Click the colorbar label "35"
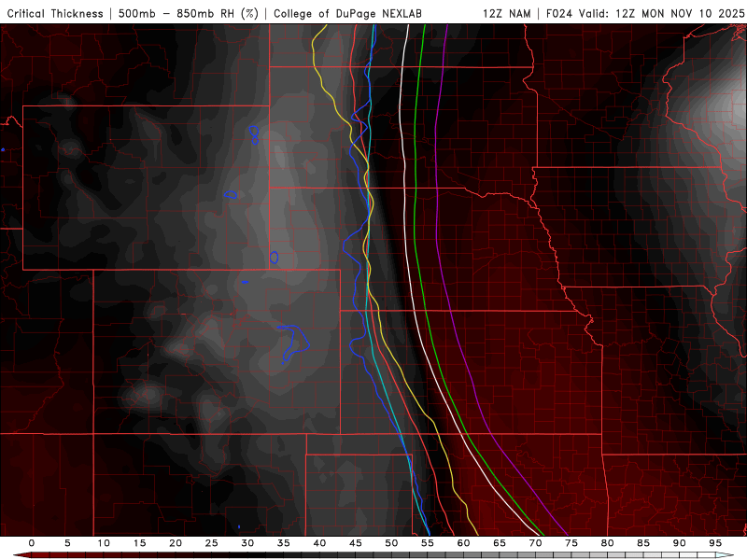The width and height of the screenshot is (747, 560). [x=284, y=543]
